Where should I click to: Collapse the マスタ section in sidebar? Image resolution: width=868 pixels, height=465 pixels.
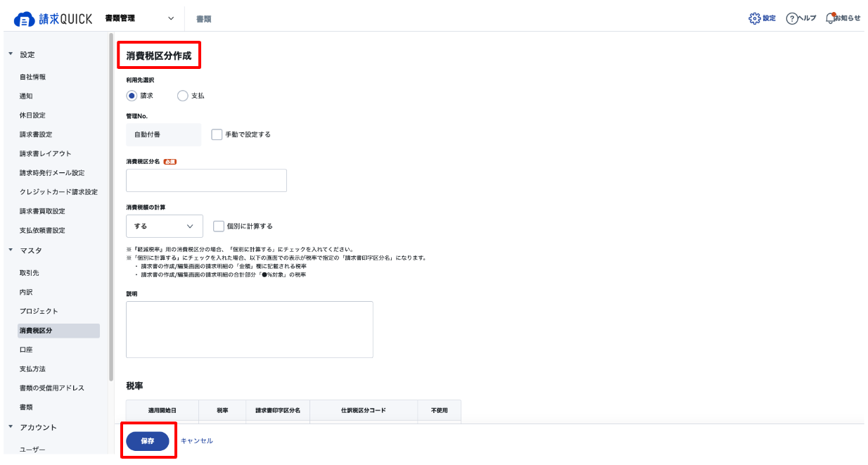[11, 250]
